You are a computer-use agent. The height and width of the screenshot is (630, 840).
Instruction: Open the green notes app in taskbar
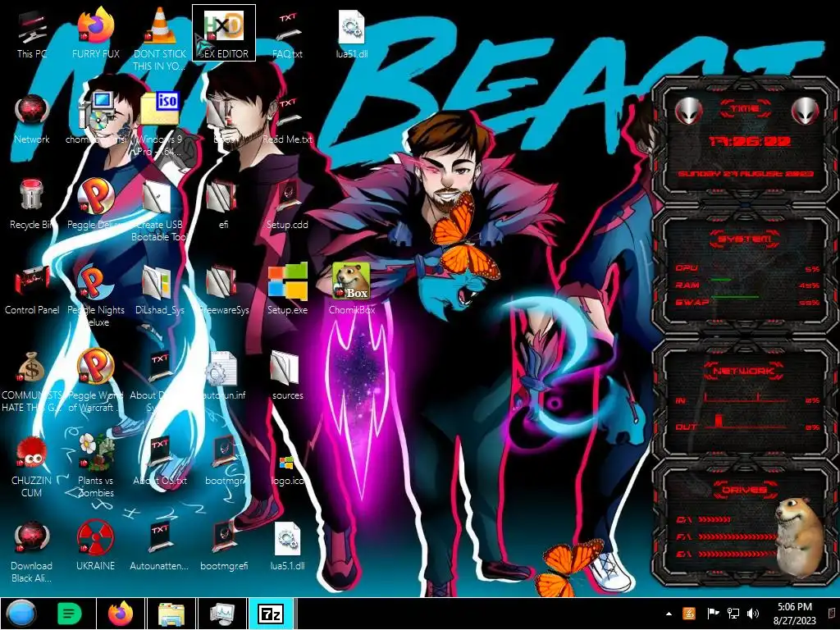pyautogui.click(x=69, y=614)
